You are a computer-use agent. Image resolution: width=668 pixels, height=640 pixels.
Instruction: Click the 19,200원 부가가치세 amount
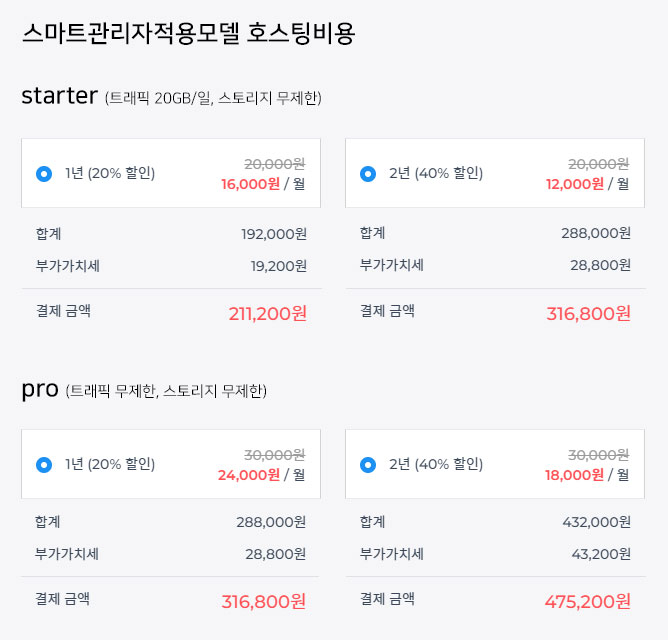[x=278, y=266]
